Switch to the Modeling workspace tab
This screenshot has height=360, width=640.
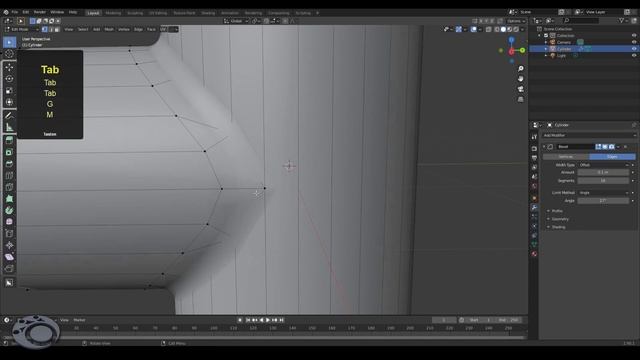pyautogui.click(x=113, y=13)
